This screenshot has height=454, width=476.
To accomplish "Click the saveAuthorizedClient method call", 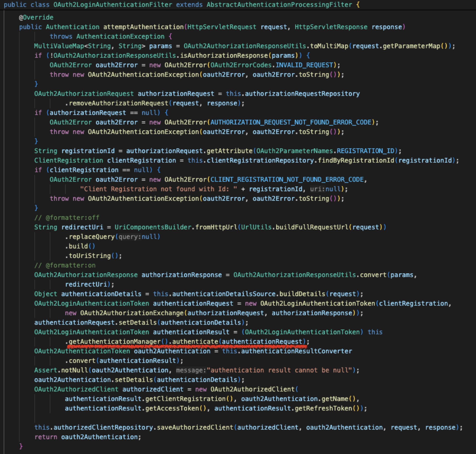I will [x=195, y=427].
